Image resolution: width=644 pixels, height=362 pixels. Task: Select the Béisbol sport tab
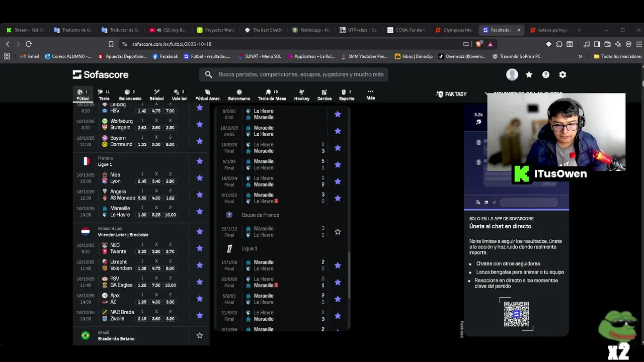tap(156, 95)
